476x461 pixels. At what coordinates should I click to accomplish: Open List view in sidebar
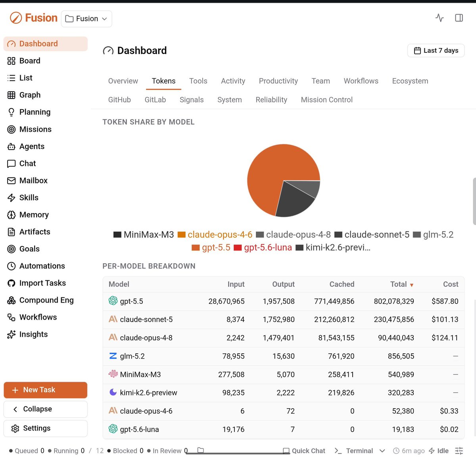click(46, 78)
